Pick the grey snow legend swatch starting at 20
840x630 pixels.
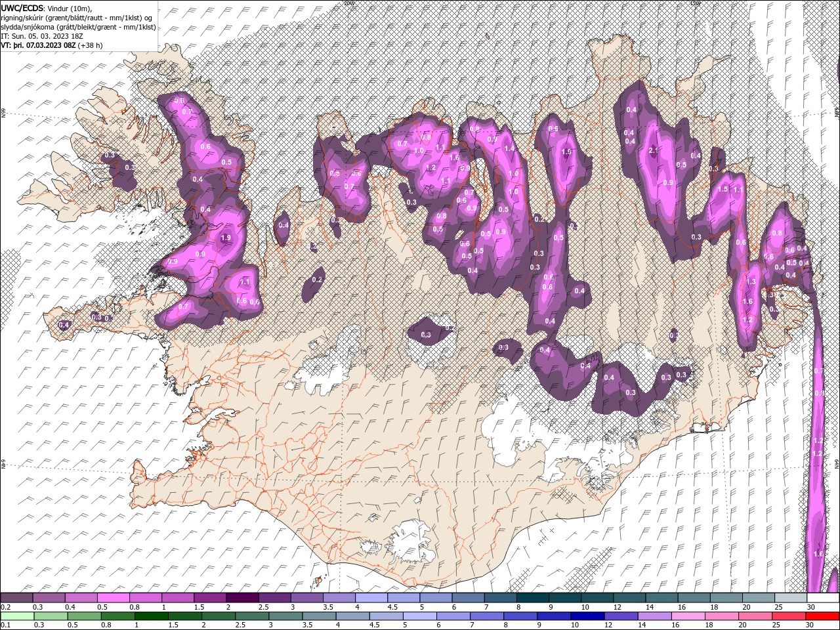click(x=759, y=598)
